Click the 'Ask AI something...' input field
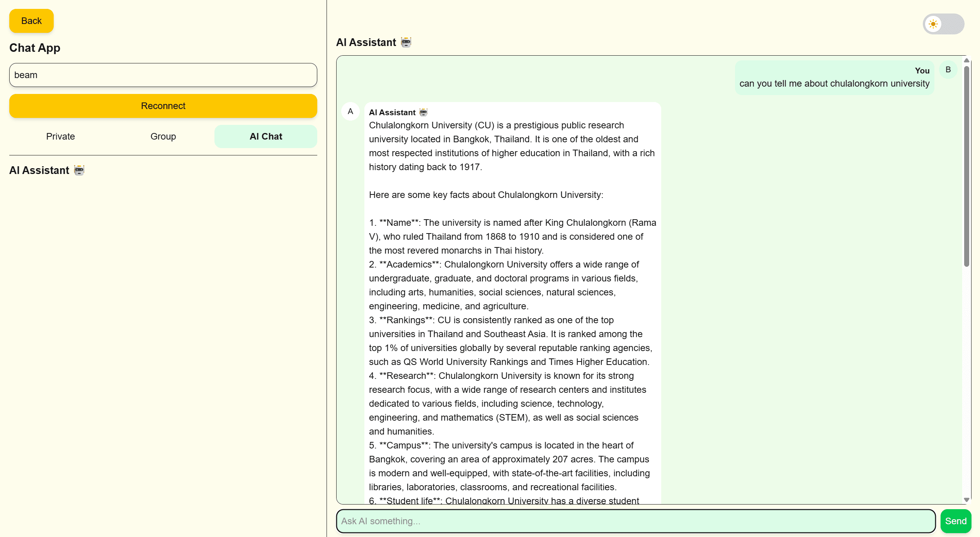Image resolution: width=980 pixels, height=537 pixels. tap(636, 521)
